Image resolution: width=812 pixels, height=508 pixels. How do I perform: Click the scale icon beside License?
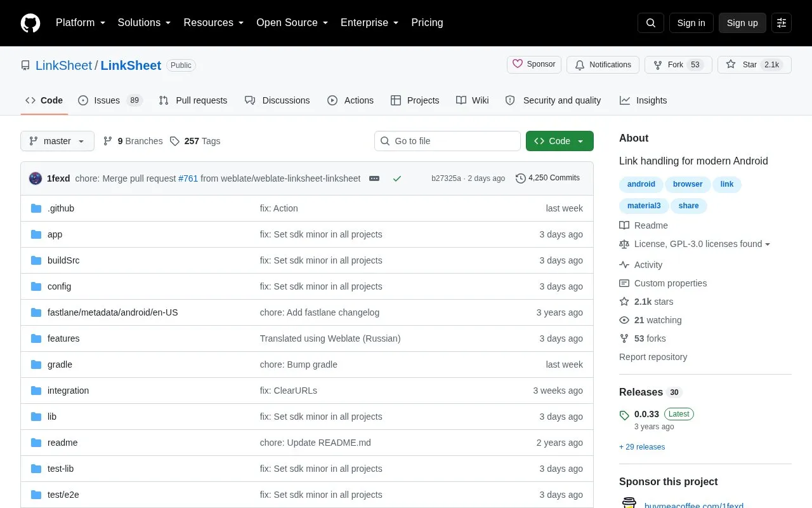click(624, 244)
